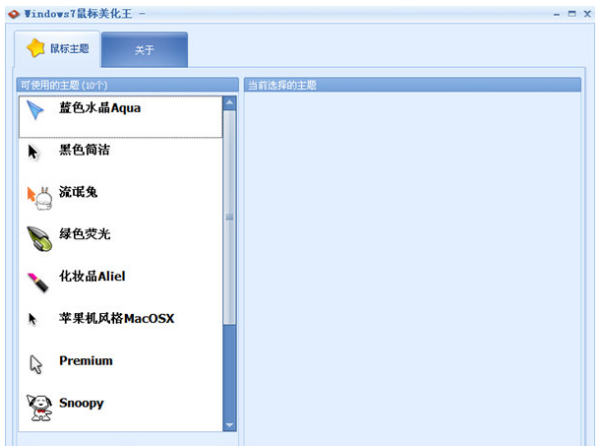This screenshot has height=446, width=600.
Task: Close the Windows7鼠标美化王 window
Action: click(587, 14)
